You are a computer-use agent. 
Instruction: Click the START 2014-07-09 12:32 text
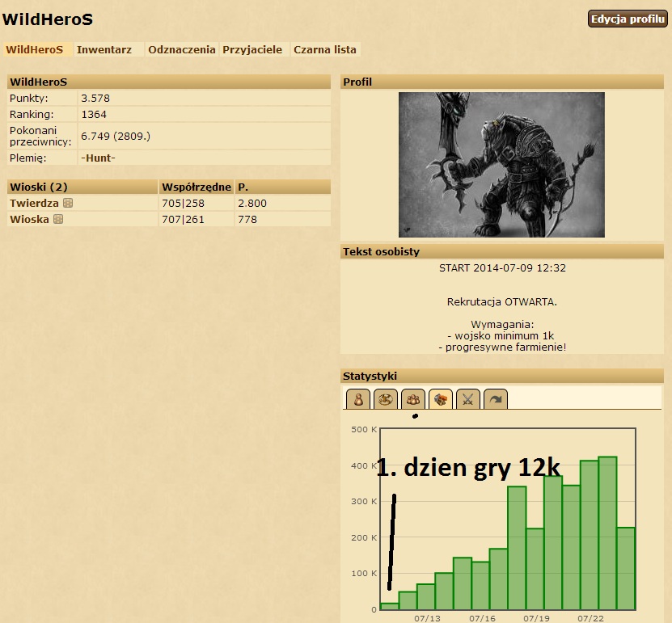tap(502, 268)
